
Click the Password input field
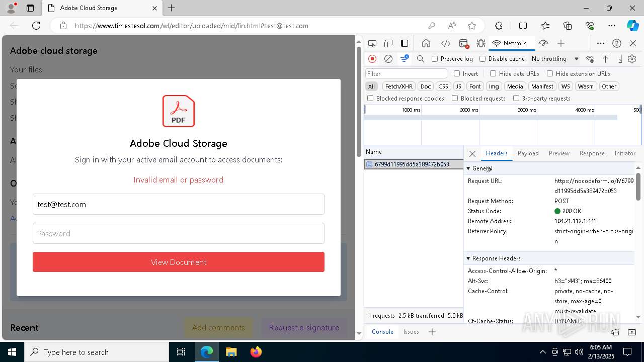pyautogui.click(x=179, y=233)
